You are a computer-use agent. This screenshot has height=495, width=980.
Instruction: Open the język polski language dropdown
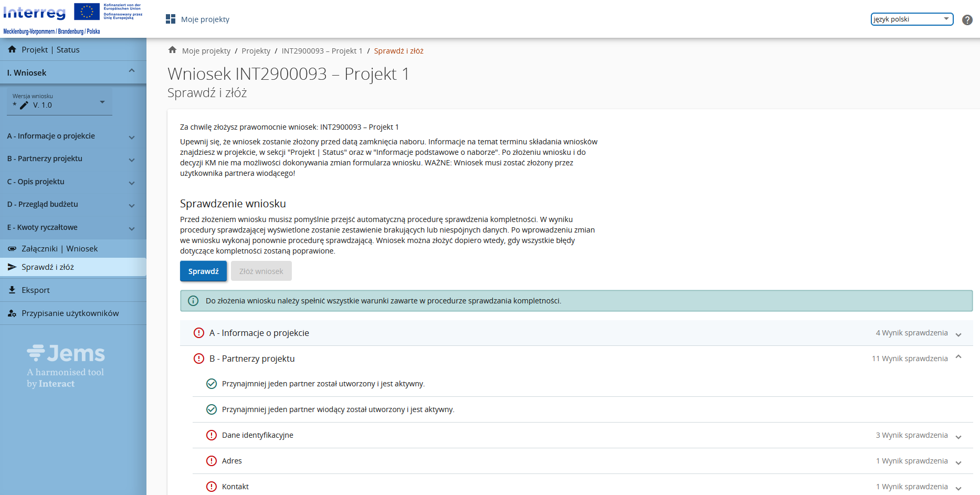pyautogui.click(x=912, y=19)
